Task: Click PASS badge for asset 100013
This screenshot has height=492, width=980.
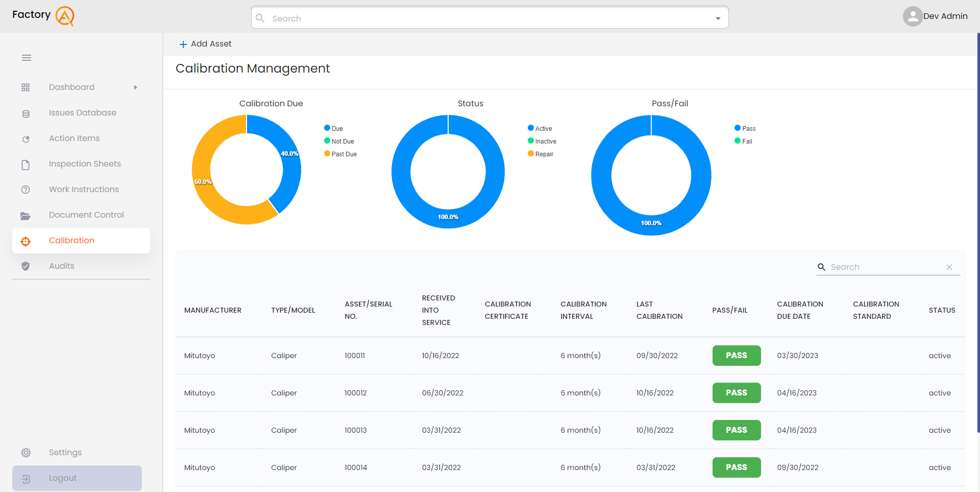Action: (x=737, y=430)
